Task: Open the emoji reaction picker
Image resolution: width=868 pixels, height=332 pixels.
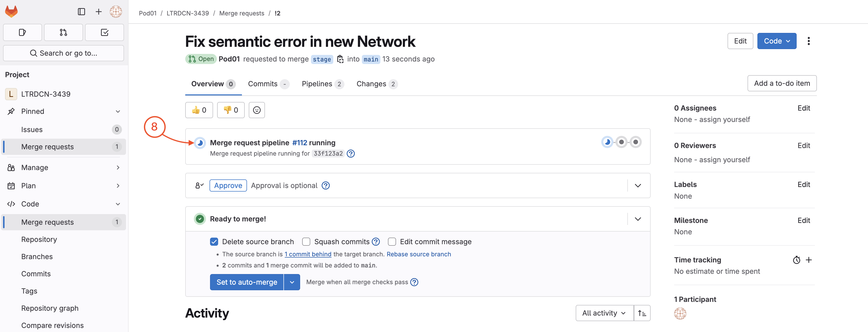Action: click(x=256, y=110)
